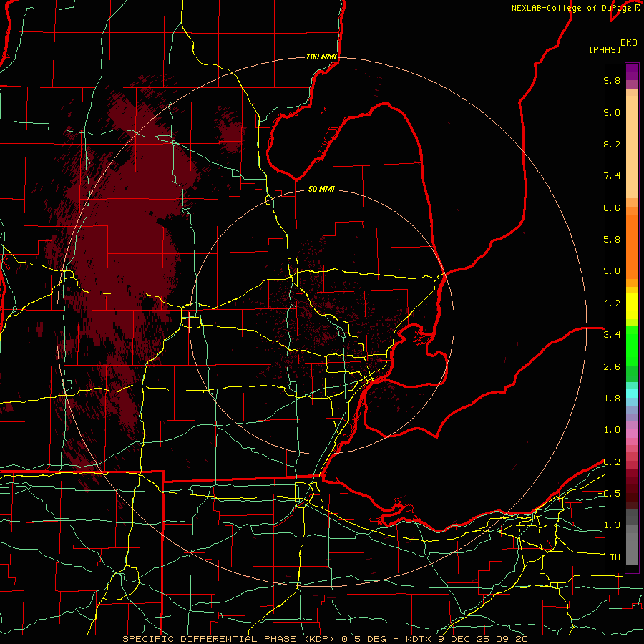
Task: Click the 7.4 value on color scale
Action: click(612, 176)
